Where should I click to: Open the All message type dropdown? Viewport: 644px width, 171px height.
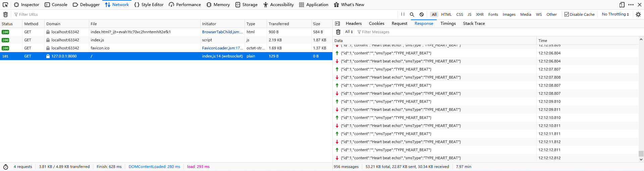pos(349,32)
